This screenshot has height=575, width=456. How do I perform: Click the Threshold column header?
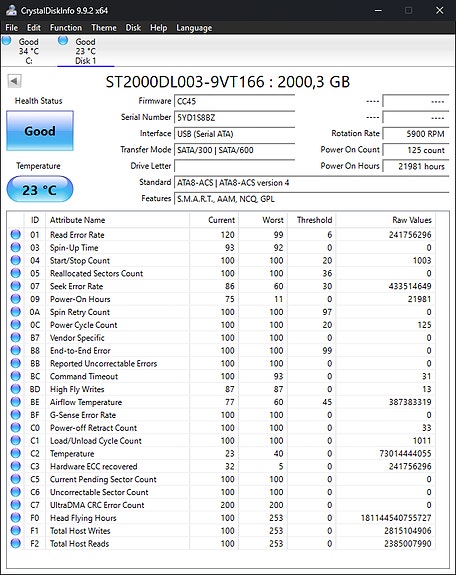pyautogui.click(x=312, y=220)
